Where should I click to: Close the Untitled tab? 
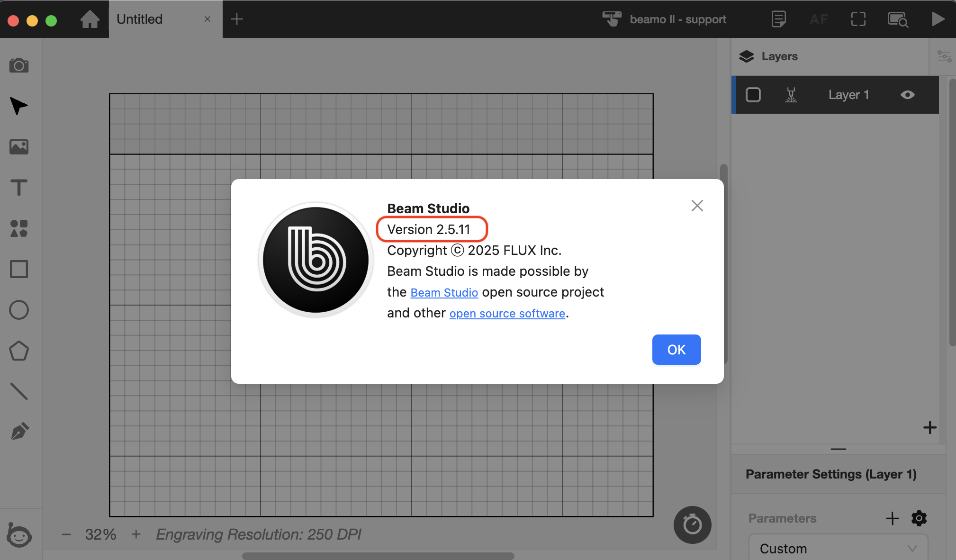point(207,19)
